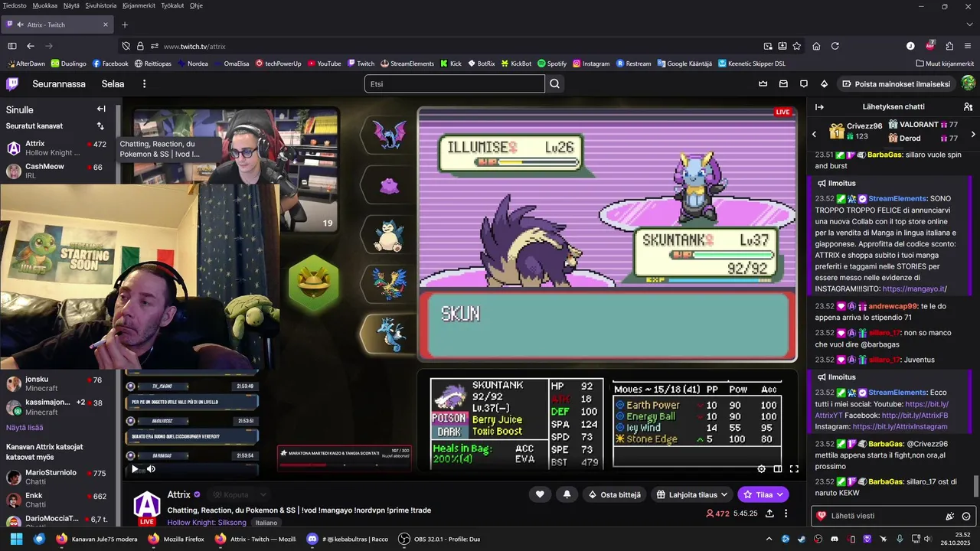The width and height of the screenshot is (980, 551).
Task: Open the whispers speech bubble icon
Action: [804, 83]
